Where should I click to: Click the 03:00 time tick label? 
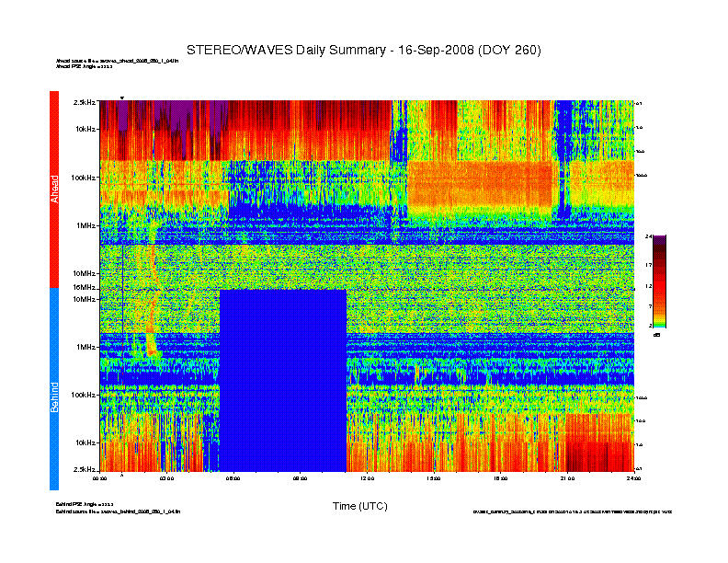(x=166, y=478)
